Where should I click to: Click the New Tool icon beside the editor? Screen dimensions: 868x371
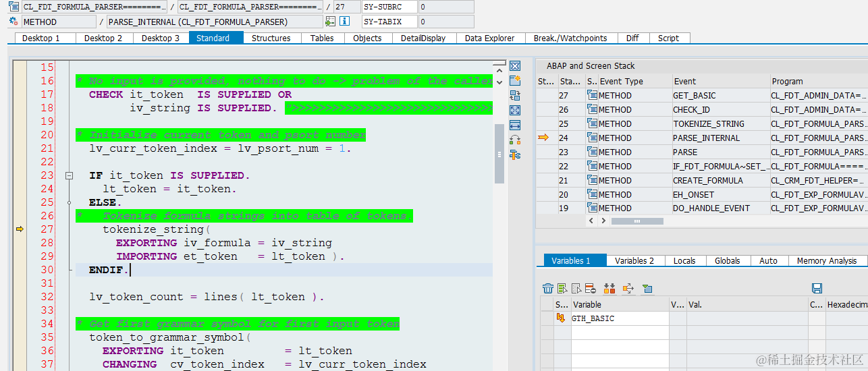[515, 81]
